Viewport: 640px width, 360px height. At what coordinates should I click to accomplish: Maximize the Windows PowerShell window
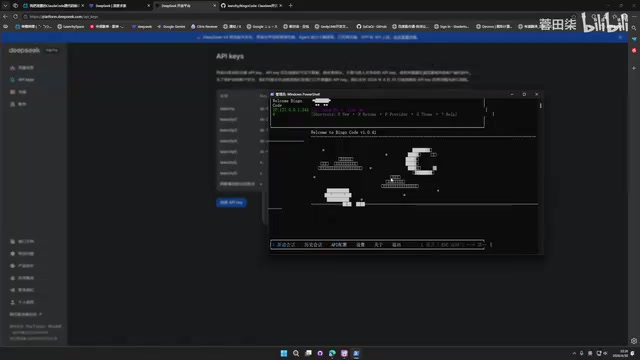(524, 94)
